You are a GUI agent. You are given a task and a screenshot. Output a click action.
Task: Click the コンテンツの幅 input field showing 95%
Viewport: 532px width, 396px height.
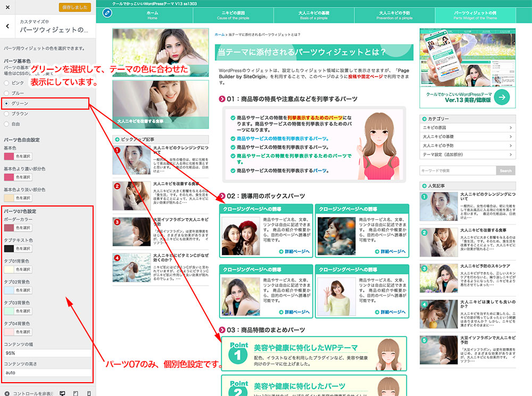pos(47,353)
